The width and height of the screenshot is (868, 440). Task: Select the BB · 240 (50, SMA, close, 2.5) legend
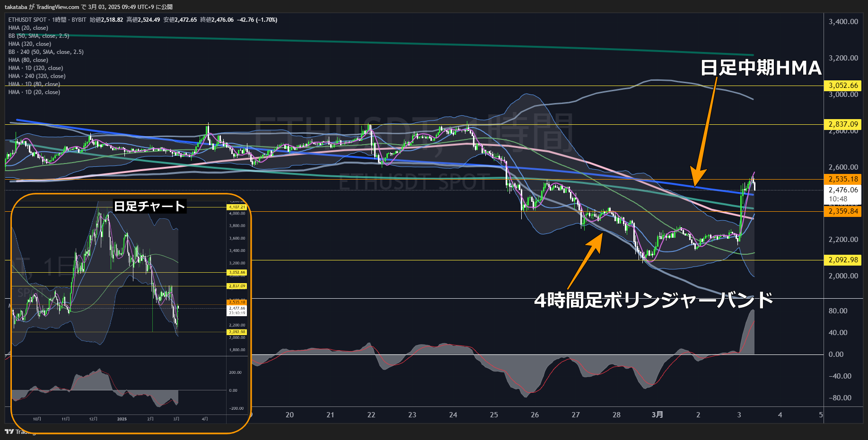pyautogui.click(x=46, y=52)
